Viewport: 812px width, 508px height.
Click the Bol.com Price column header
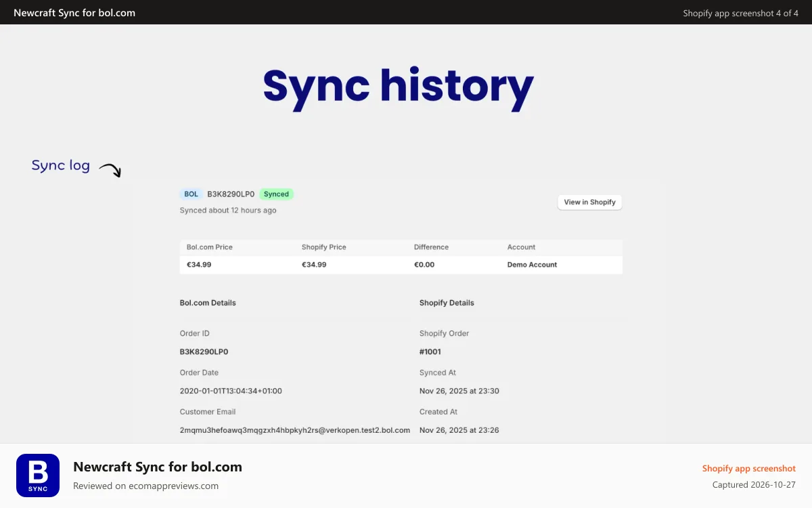tap(210, 247)
